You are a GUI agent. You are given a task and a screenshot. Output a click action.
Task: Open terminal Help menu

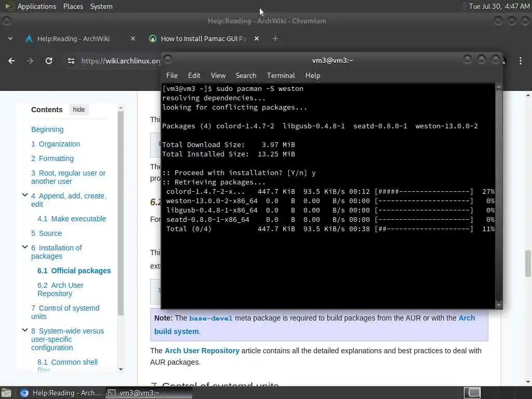pyautogui.click(x=312, y=75)
